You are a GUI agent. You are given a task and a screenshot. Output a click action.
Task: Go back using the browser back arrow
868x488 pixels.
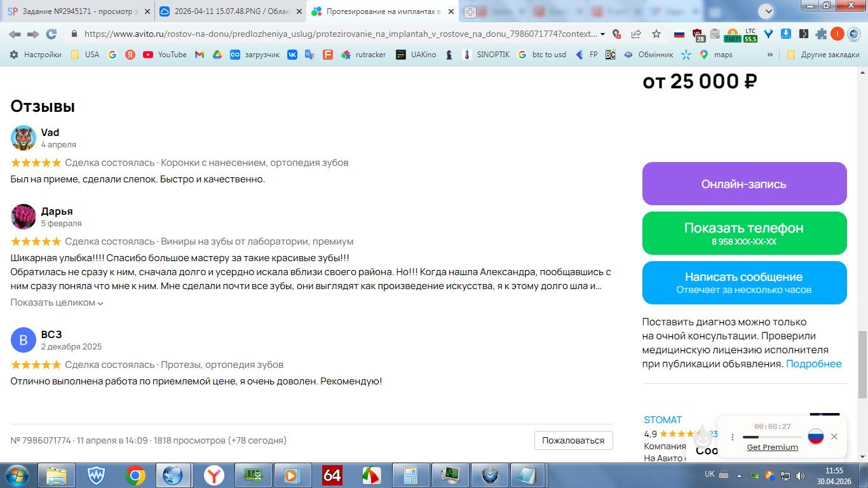(15, 34)
